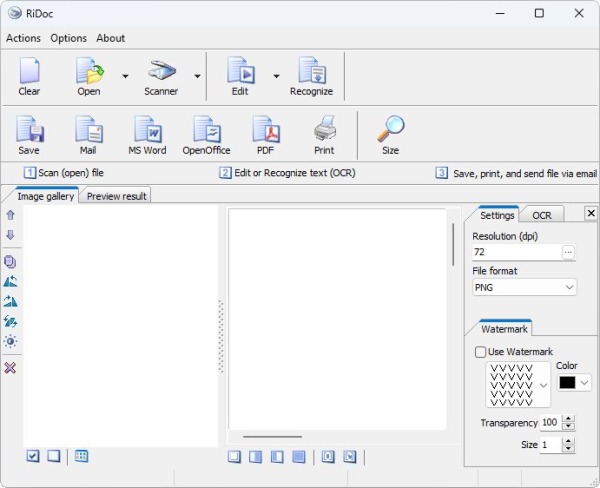Choose the fourth full preview layout icon
This screenshot has height=488, width=600.
click(x=299, y=457)
